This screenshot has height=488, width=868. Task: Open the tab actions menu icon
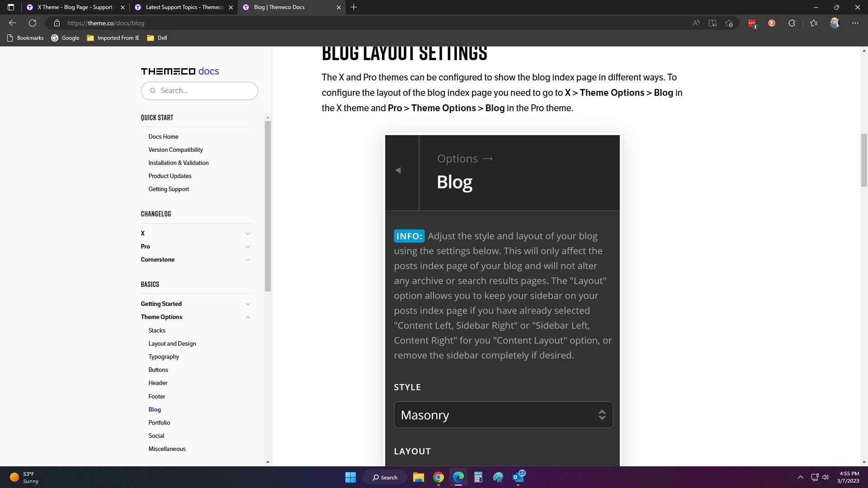(x=11, y=7)
